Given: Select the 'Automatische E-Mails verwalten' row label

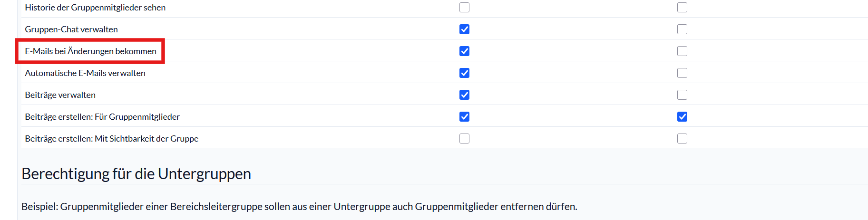Looking at the screenshot, I should (x=85, y=73).
